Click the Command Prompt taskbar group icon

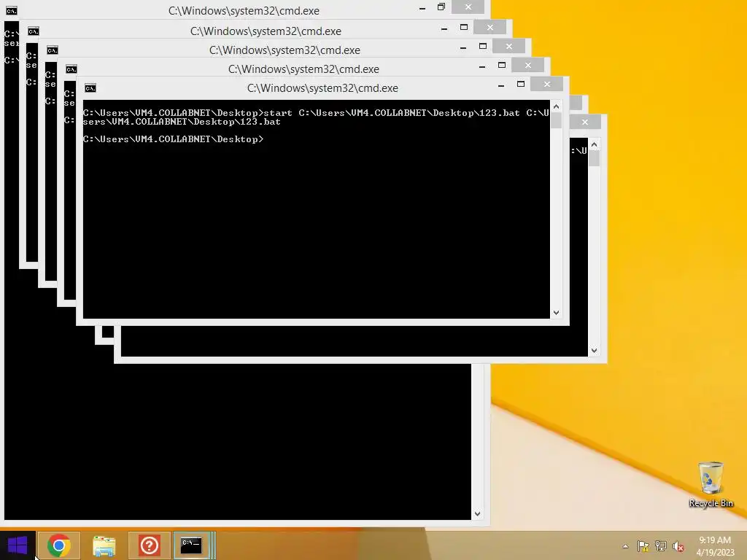click(193, 545)
